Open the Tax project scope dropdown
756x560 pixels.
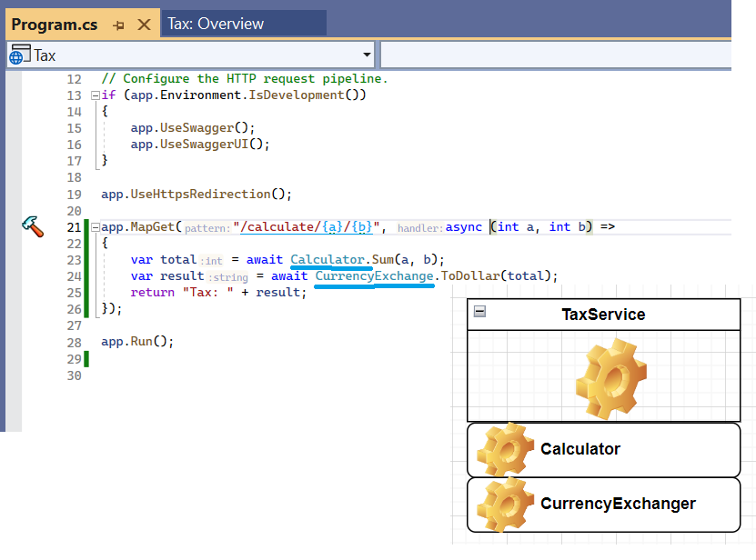pyautogui.click(x=366, y=55)
